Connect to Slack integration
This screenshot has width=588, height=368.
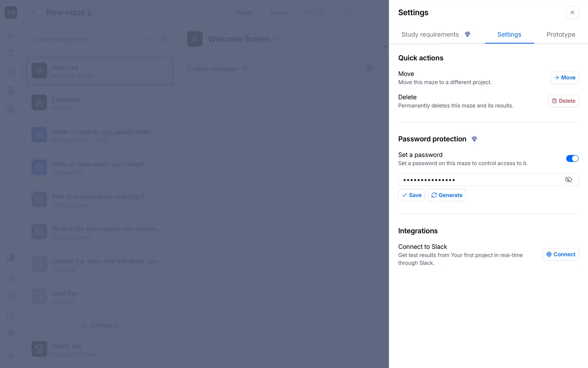pos(560,255)
